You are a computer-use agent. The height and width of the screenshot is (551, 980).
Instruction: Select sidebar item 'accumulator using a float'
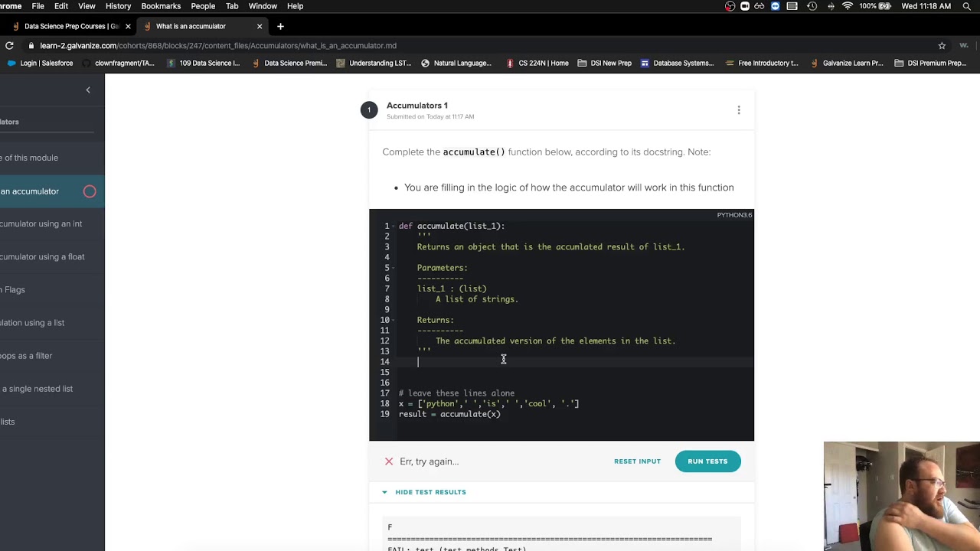pos(42,256)
